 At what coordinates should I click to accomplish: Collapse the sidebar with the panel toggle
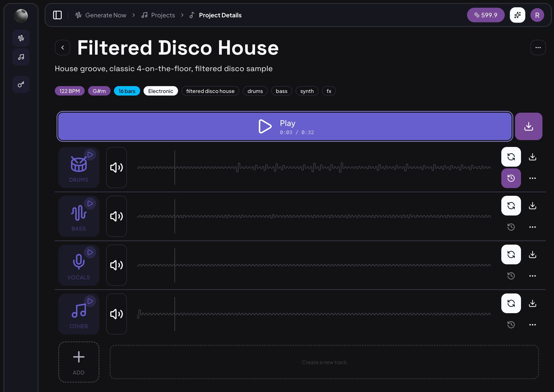[x=57, y=15]
